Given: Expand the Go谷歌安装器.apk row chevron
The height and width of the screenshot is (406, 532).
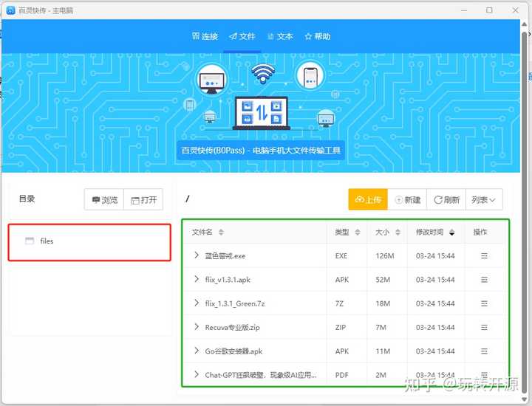Looking at the screenshot, I should (197, 351).
